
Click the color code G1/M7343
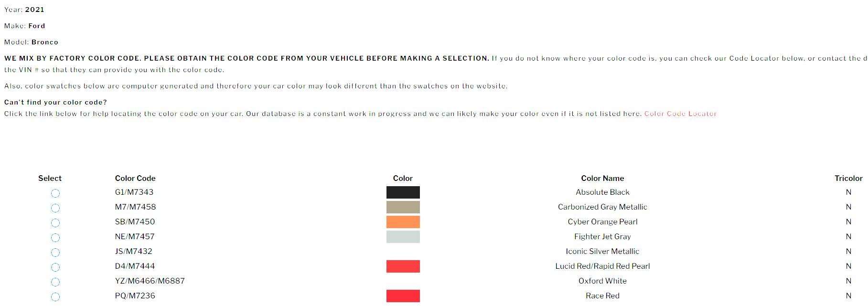point(135,192)
